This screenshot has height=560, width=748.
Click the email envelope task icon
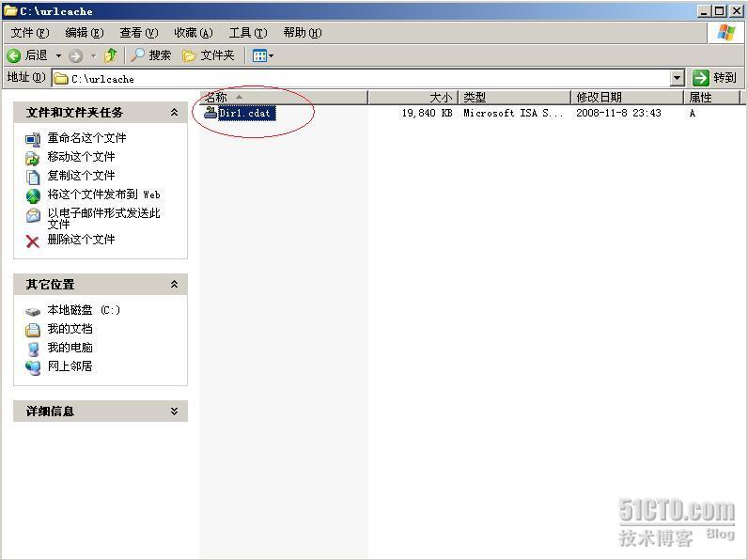pos(33,215)
